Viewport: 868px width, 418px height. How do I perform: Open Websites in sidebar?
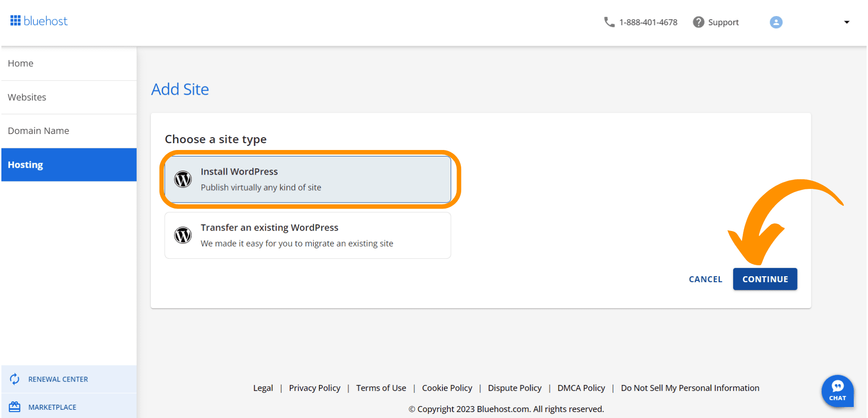pos(69,97)
